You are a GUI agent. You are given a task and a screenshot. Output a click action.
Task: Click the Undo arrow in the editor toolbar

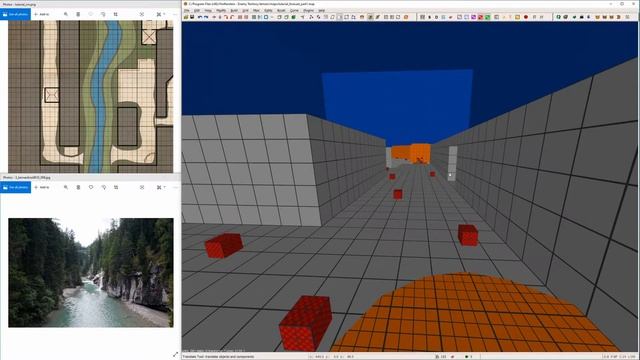200,17
